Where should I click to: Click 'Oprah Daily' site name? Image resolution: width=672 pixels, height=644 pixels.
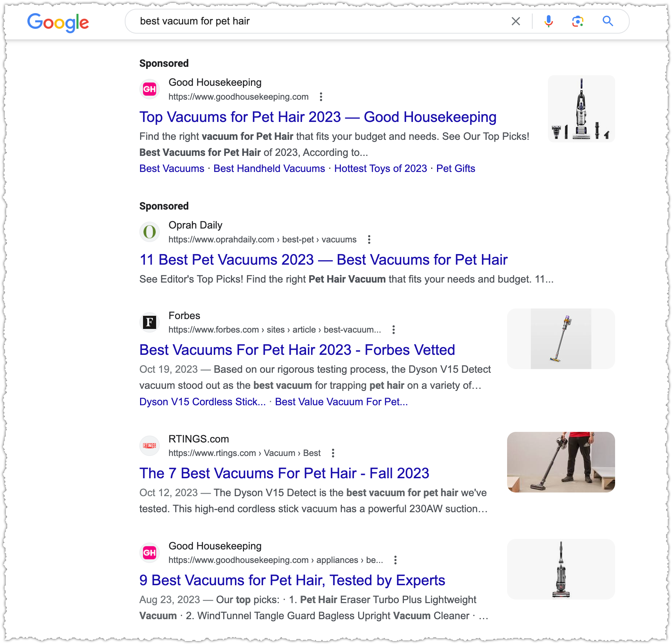[x=196, y=225]
